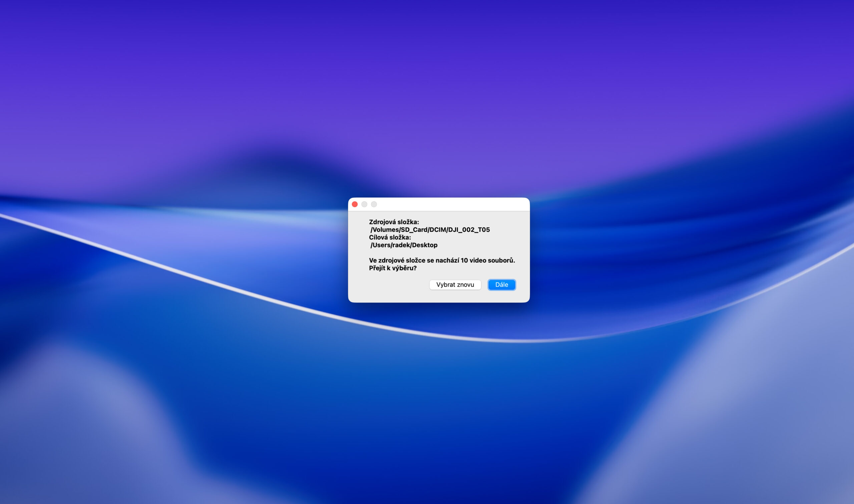Screen dimensions: 854x504
Task: Click the number 10 in the message
Action: click(464, 260)
